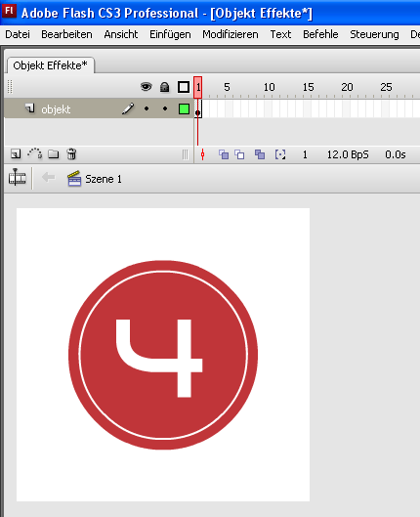
Task: Enable Edit Multiple Frames
Action: tap(260, 154)
